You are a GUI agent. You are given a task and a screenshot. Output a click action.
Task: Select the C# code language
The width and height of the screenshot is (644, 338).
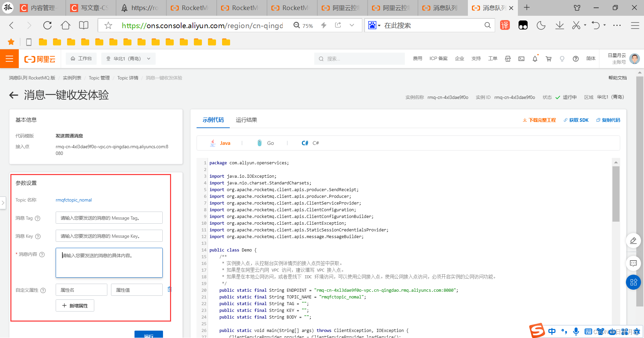pos(310,143)
